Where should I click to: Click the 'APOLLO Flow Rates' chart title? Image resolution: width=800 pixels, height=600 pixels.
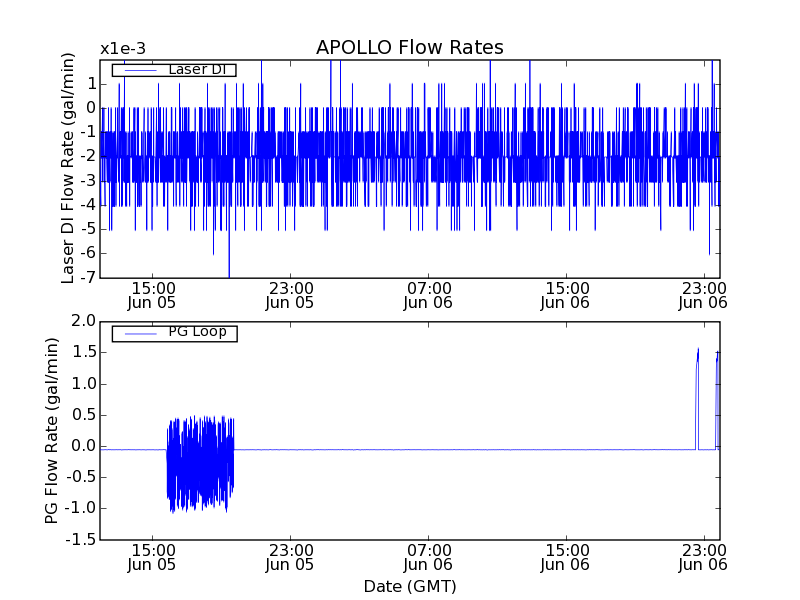tap(410, 47)
